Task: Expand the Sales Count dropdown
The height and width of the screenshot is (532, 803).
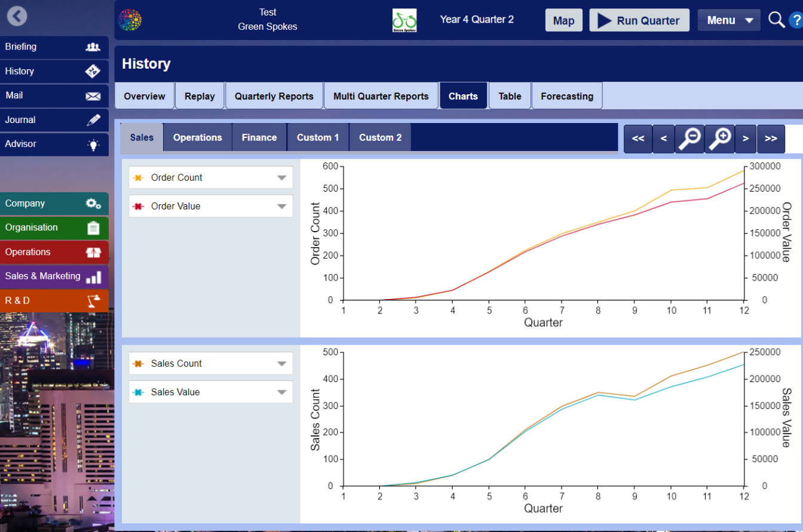Action: click(x=281, y=363)
